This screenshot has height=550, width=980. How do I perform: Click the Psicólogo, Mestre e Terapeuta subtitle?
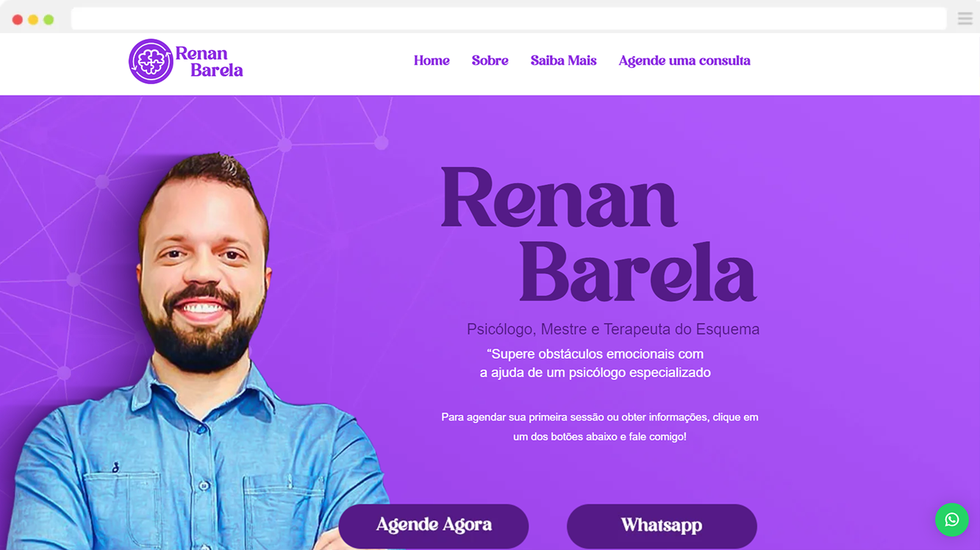(x=613, y=329)
